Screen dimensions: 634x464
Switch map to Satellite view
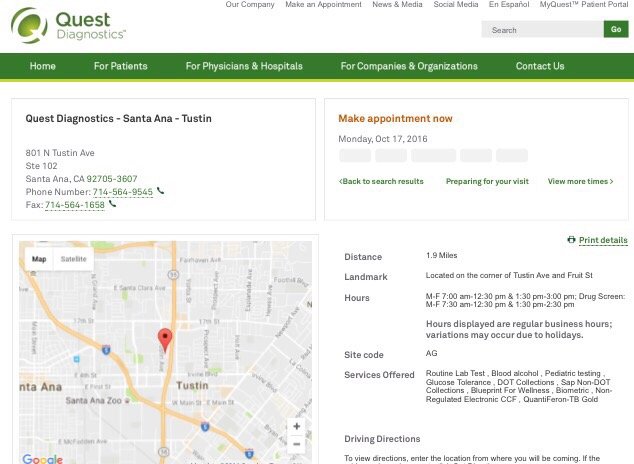pyautogui.click(x=74, y=259)
